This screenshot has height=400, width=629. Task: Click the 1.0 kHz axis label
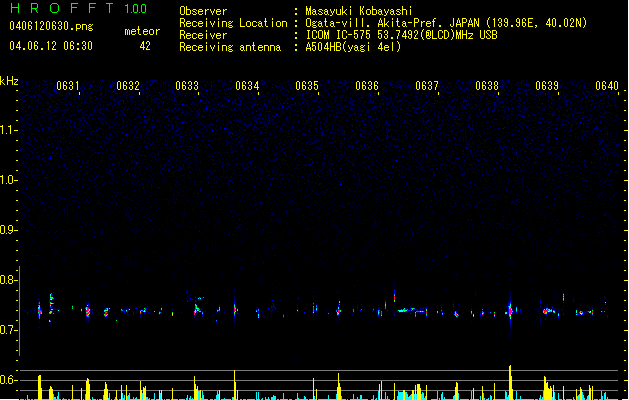pyautogui.click(x=8, y=180)
